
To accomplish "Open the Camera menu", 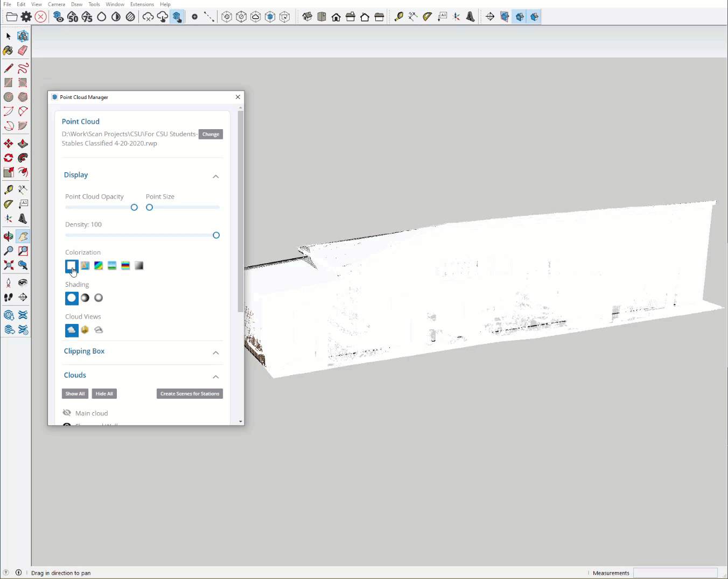I will (x=57, y=4).
